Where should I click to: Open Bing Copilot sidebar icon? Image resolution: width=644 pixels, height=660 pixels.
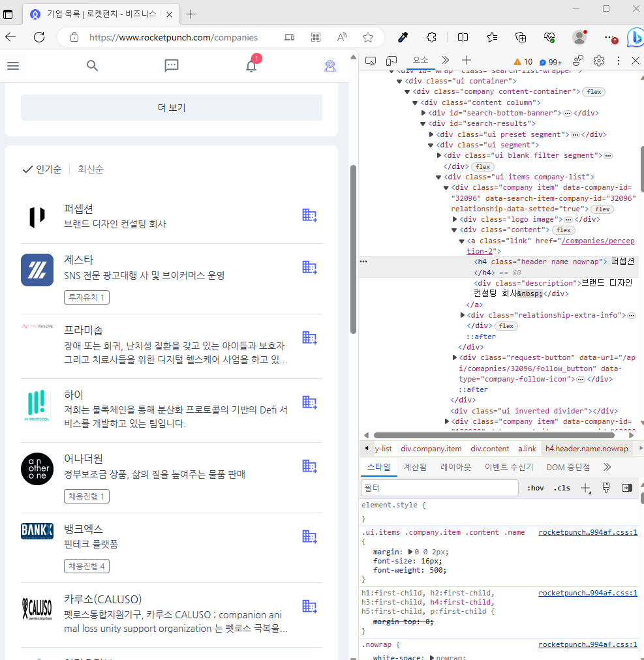pos(635,37)
